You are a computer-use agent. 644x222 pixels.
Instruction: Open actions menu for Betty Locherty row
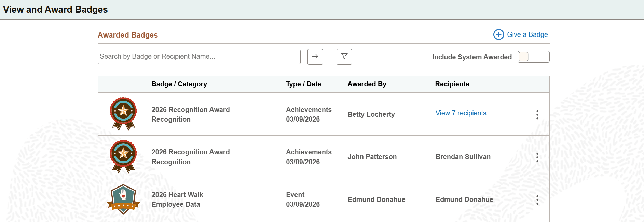click(x=537, y=115)
